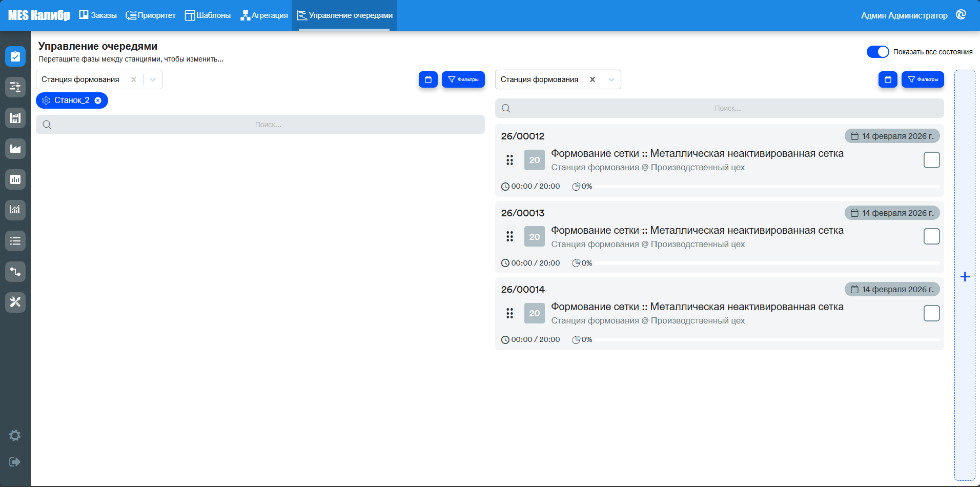Image resolution: width=980 pixels, height=487 pixels.
Task: Click progress bar of order 26/00013
Action: point(767,263)
